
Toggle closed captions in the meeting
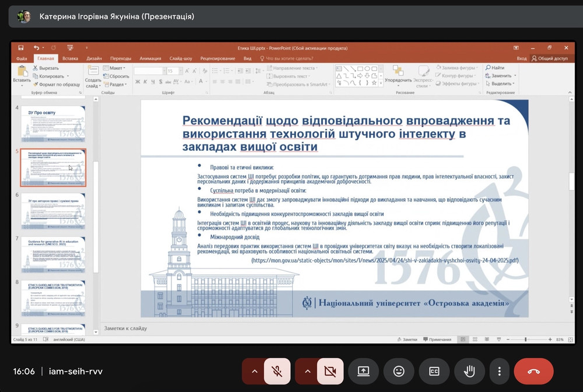[x=434, y=371]
